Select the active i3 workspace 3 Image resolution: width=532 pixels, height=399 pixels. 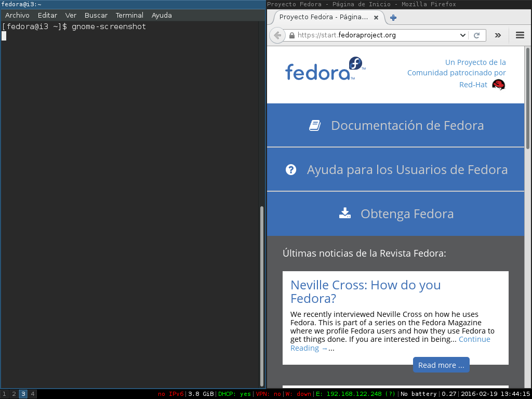[x=23, y=394]
